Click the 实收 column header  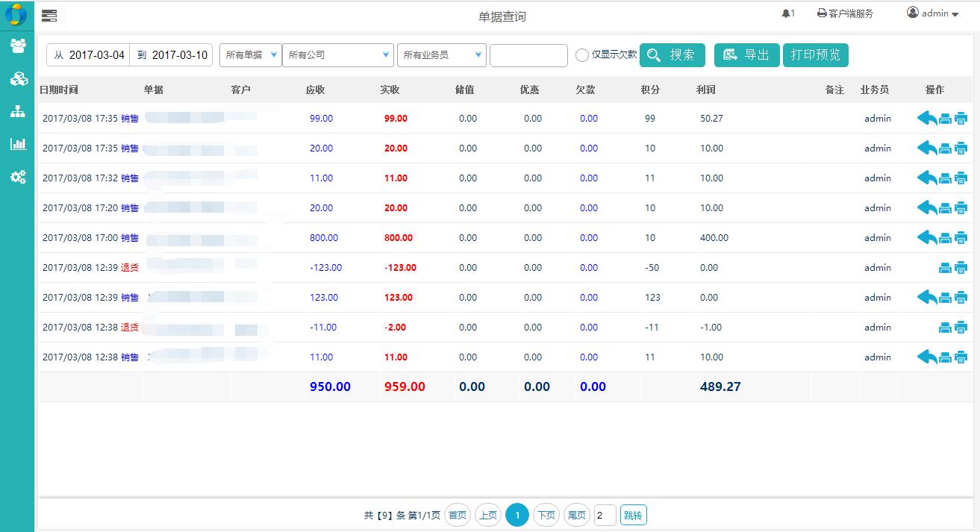point(390,90)
